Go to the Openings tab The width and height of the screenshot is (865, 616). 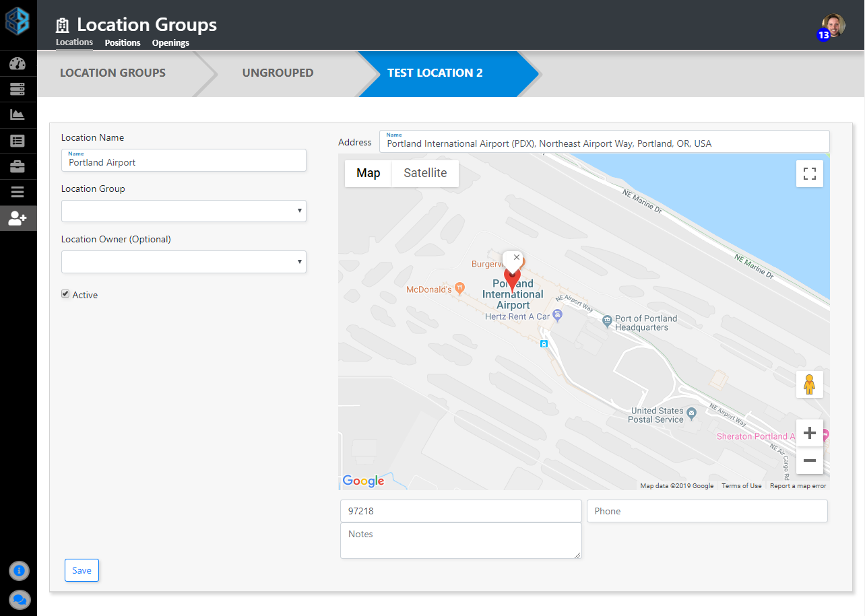pyautogui.click(x=170, y=42)
